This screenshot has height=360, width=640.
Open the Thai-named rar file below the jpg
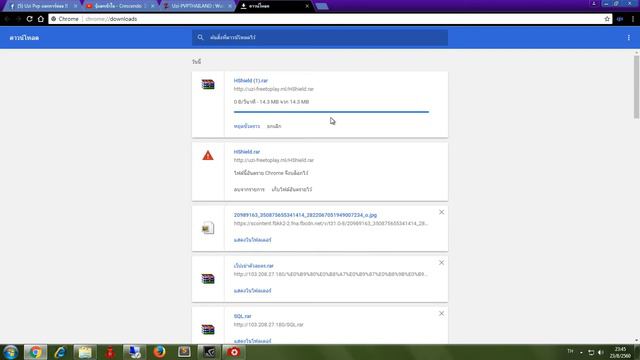coord(253,266)
